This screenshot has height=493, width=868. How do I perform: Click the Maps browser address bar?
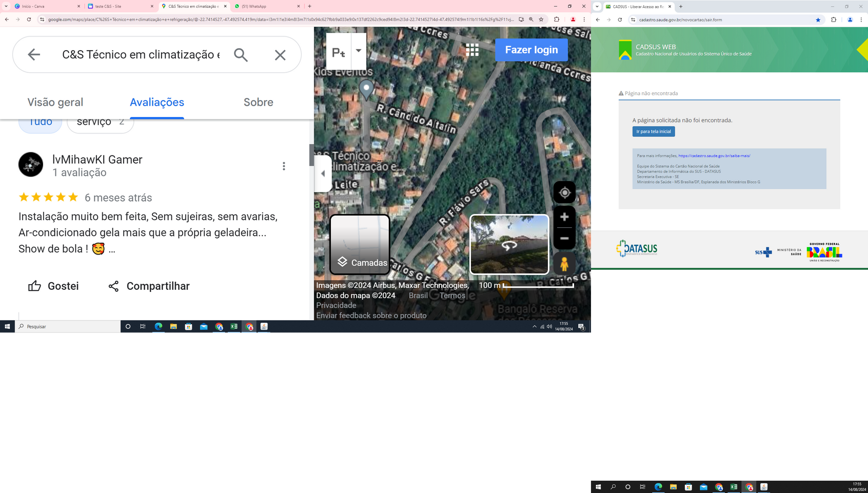coord(281,19)
